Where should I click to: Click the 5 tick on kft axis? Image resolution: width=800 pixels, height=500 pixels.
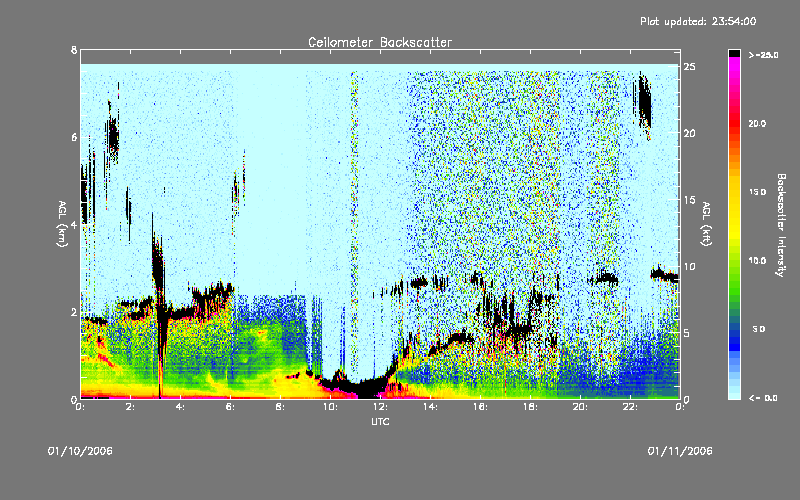(x=687, y=333)
